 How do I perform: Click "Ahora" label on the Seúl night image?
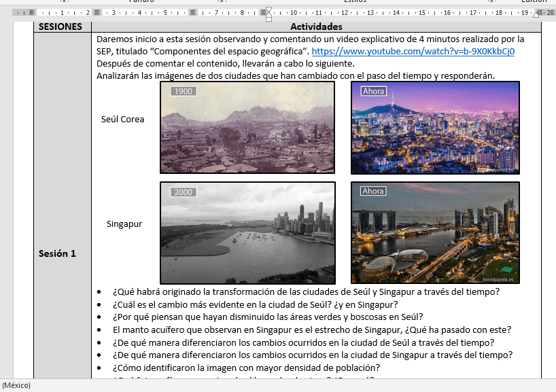373,91
